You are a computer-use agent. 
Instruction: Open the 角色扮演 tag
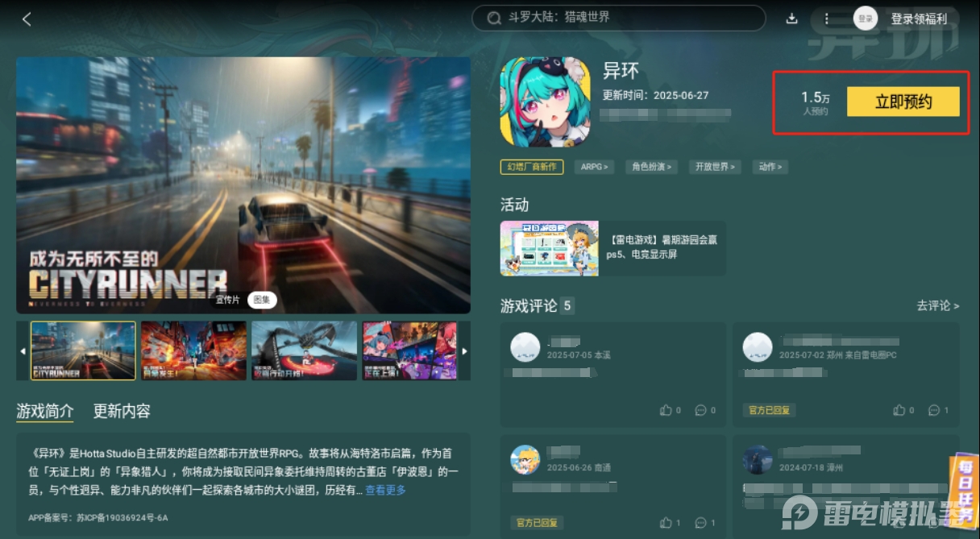[x=651, y=167]
